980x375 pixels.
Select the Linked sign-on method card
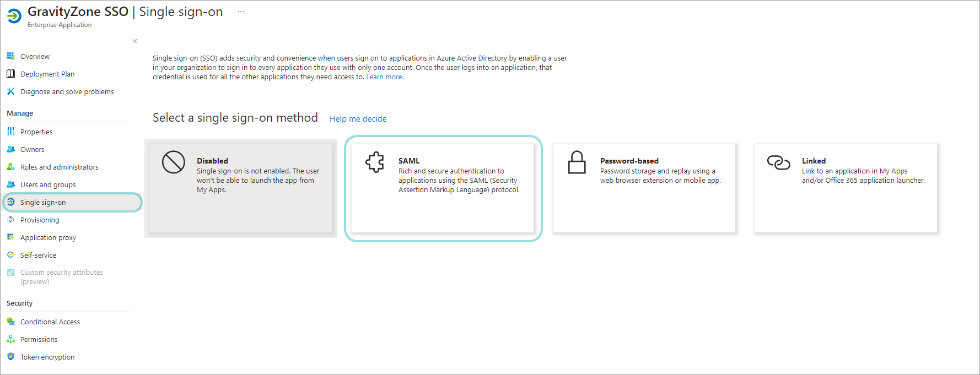(x=846, y=188)
